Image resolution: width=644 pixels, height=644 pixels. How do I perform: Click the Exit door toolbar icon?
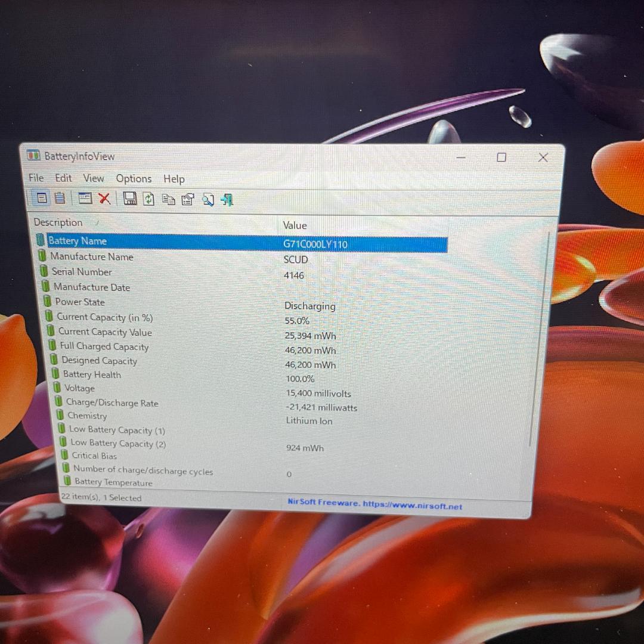click(227, 200)
